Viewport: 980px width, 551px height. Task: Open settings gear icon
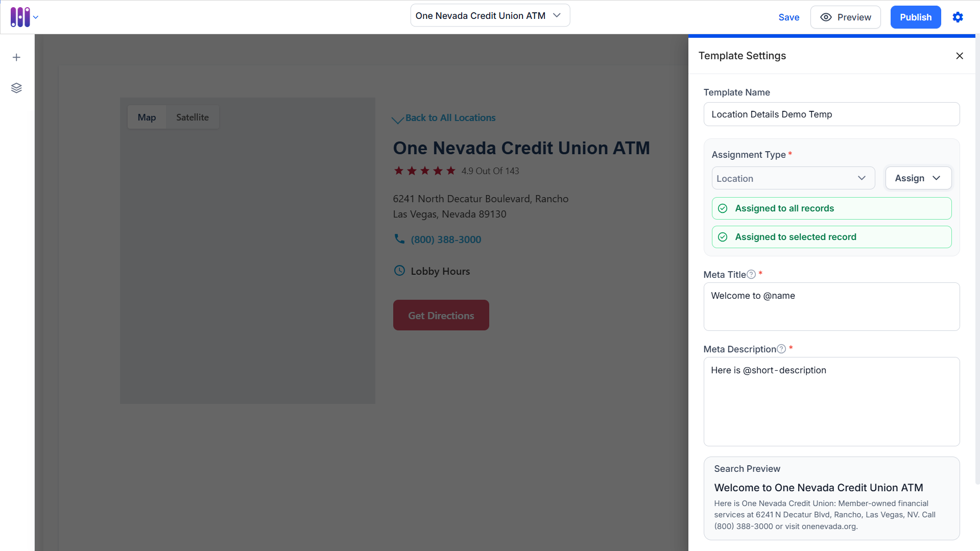(958, 17)
